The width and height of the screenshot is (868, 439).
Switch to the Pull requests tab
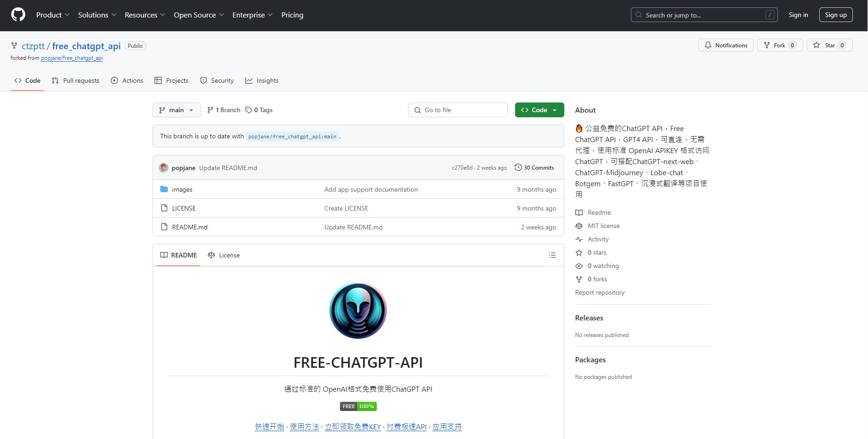(75, 80)
